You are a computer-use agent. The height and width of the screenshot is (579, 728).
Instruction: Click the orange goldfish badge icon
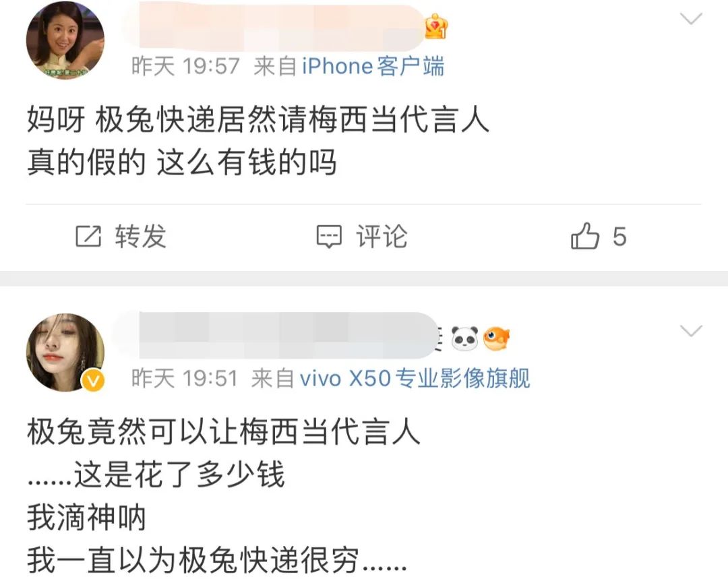pyautogui.click(x=496, y=338)
